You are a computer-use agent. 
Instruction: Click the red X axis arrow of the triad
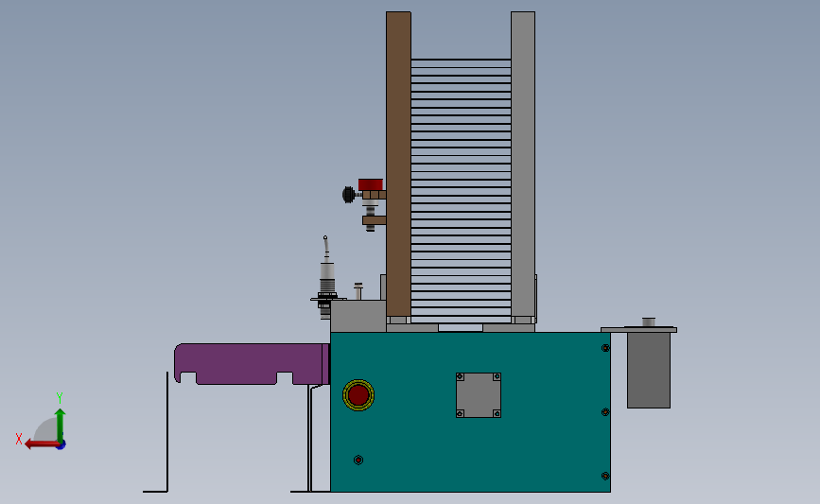[x=42, y=444]
